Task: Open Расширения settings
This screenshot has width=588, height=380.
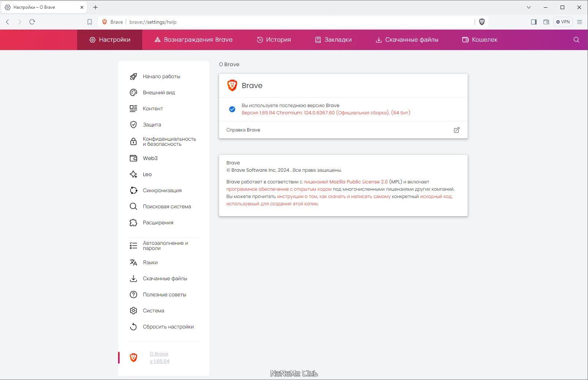Action: [158, 223]
